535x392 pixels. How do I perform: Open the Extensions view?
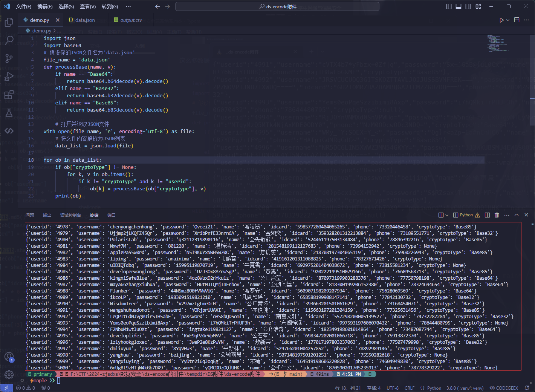(9, 95)
